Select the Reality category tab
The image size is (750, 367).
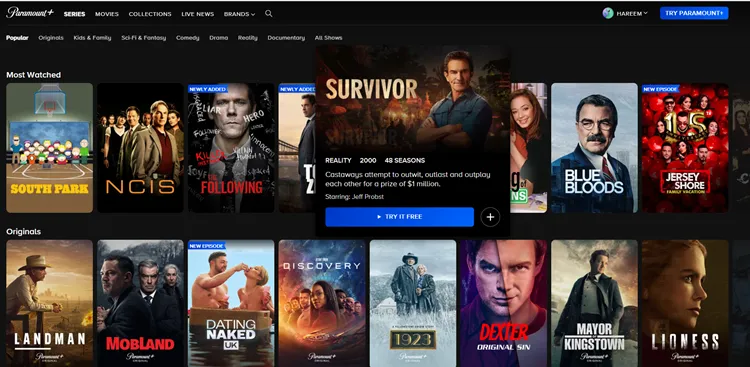click(x=248, y=38)
